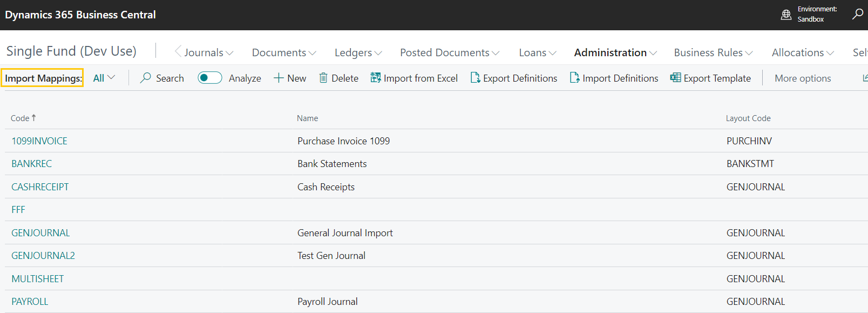Open the GENJOURNAL mapping link
This screenshot has width=868, height=313.
(x=40, y=232)
